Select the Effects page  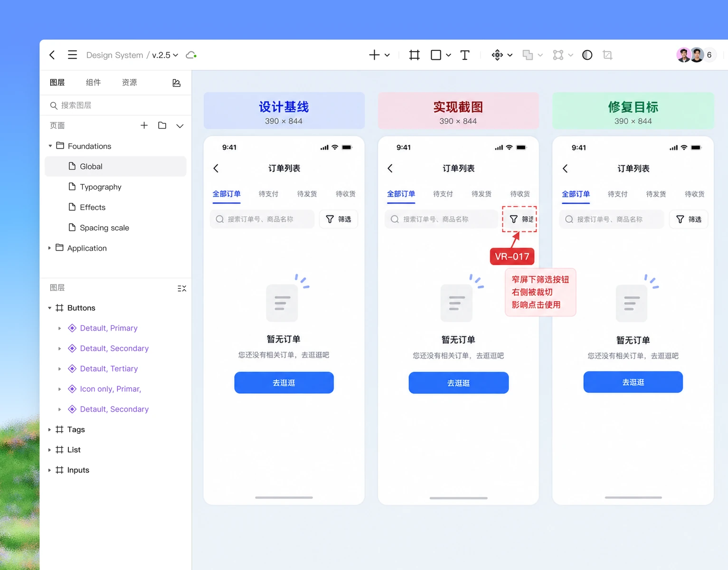tap(115, 207)
